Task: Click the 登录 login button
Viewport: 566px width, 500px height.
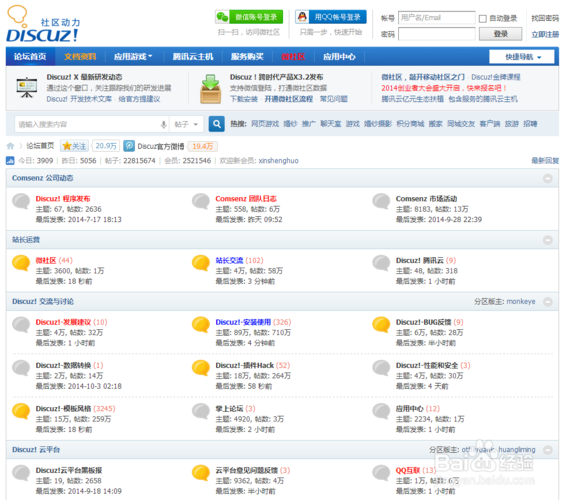Action: [500, 34]
